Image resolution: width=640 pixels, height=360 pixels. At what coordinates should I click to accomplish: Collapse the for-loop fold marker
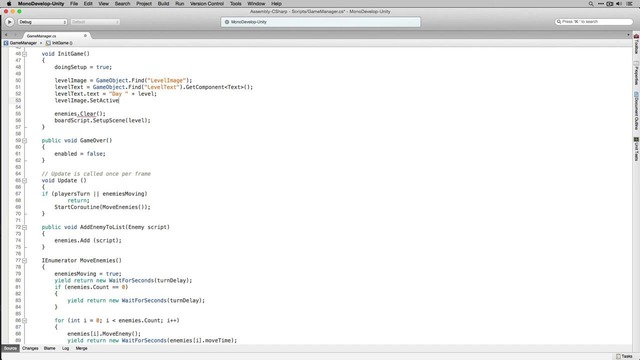(24, 320)
